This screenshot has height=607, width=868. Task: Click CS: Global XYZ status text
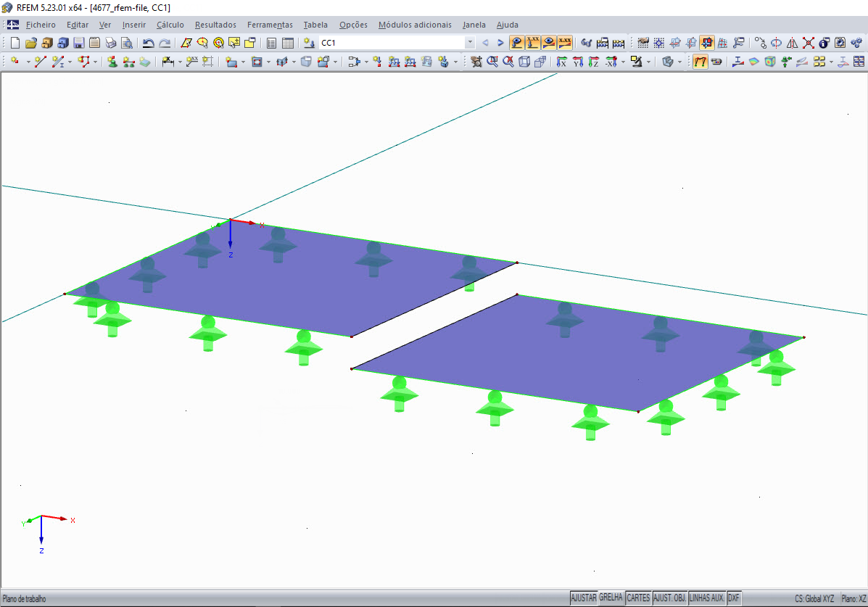[x=814, y=599]
